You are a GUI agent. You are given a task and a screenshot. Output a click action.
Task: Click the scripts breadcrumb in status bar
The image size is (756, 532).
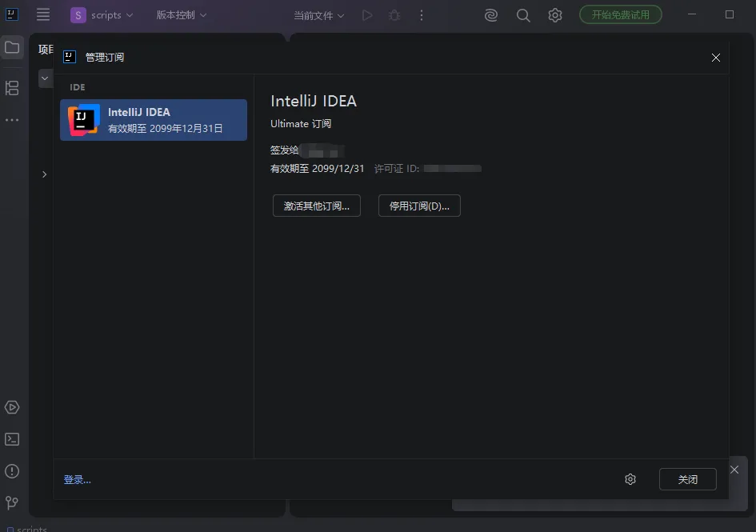(x=27, y=529)
